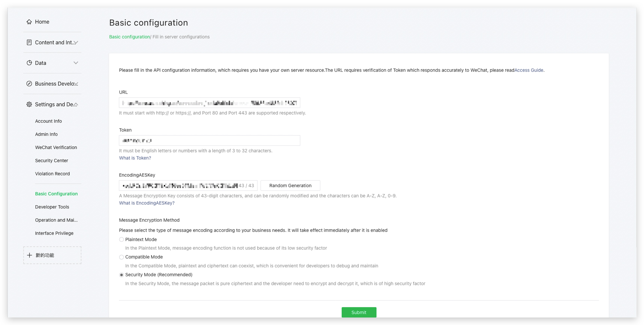Open Developer Tools in the sidebar
The image size is (644, 325).
pos(52,207)
